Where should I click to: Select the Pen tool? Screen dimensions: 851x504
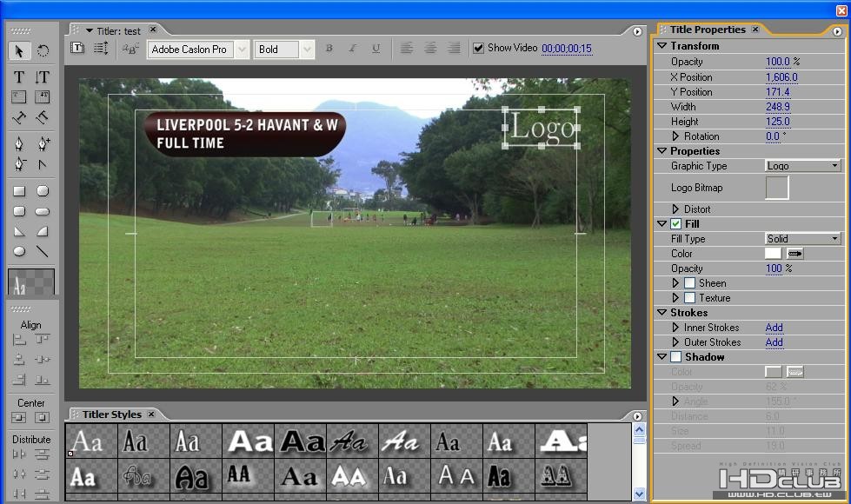19,144
